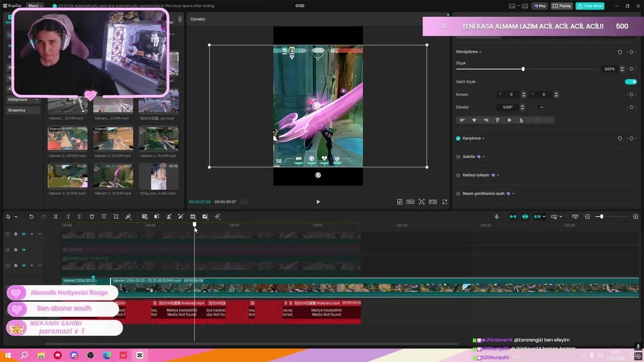Enable Resim gürültüsünü azalt checkbox
The width and height of the screenshot is (644, 362).
coord(458,194)
